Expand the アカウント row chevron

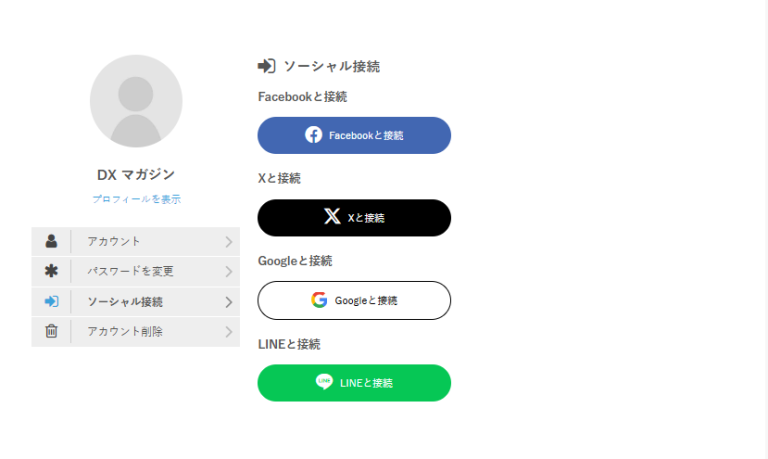(228, 241)
